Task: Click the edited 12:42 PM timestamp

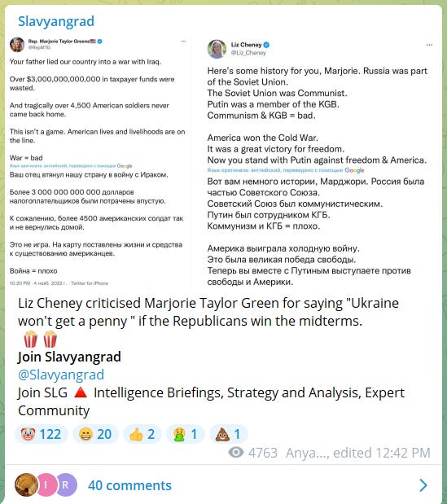Action: 382,453
